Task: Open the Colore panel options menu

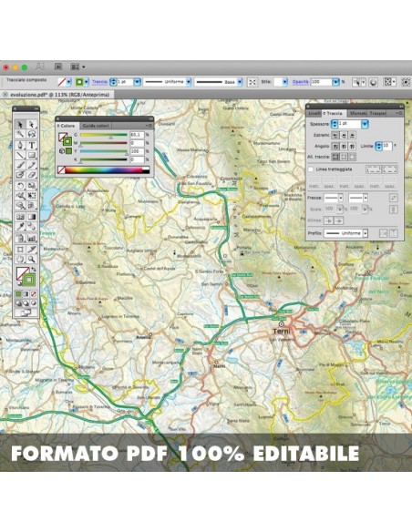Action: tap(149, 126)
